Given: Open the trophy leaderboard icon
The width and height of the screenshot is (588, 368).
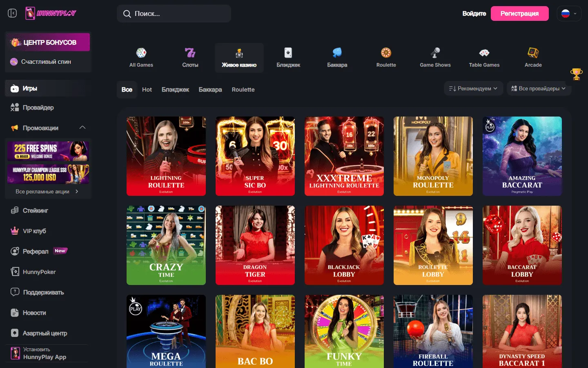Looking at the screenshot, I should 576,74.
